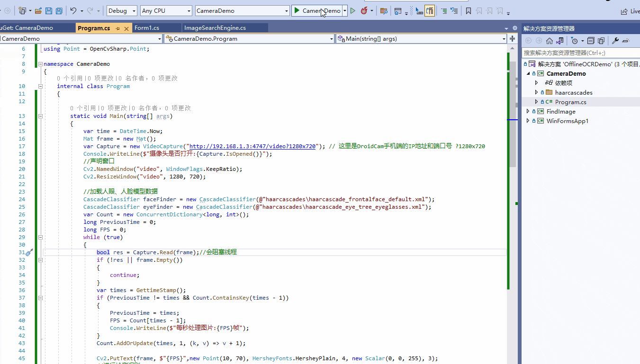Viewport: 640px width, 364px height.
Task: Open the Debug configuration dropdown
Action: tap(122, 10)
